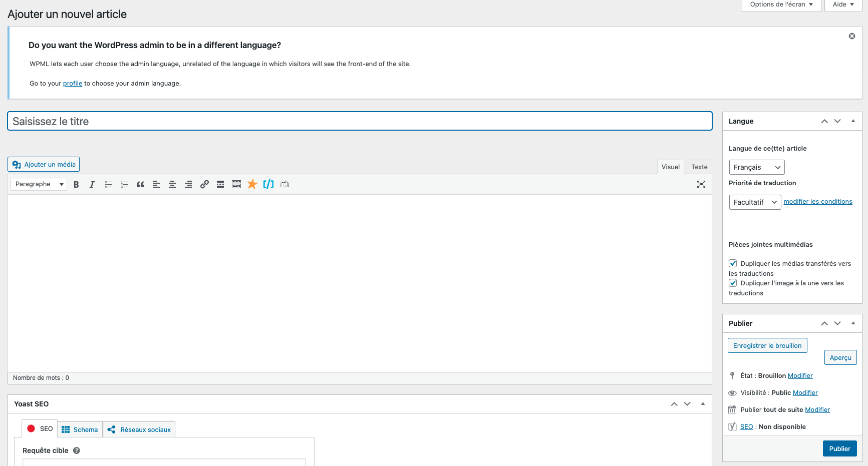Open help for Requête cible
This screenshot has width=868, height=466.
(77, 450)
